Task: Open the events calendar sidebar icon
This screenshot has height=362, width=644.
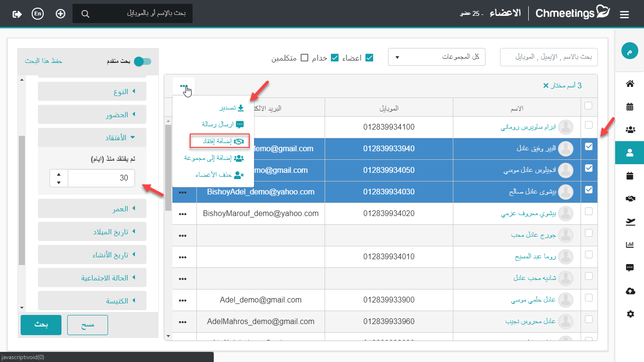Action: coord(630,176)
